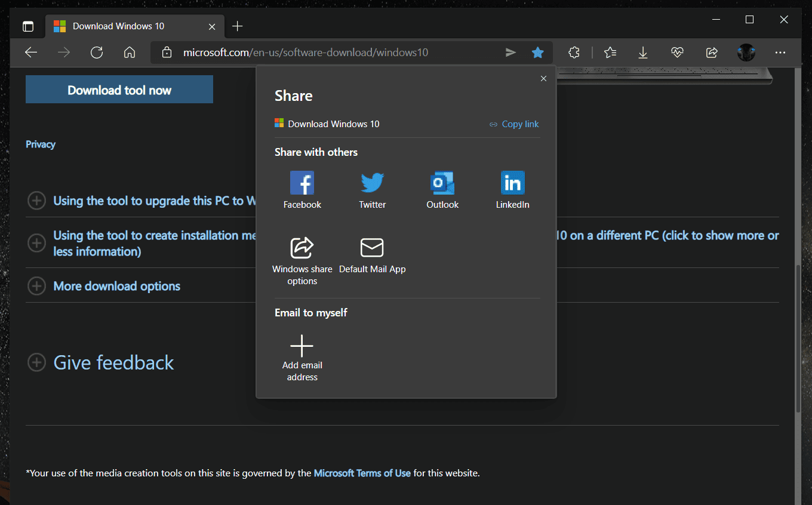View site lock information icon
This screenshot has height=505, width=812.
(167, 53)
